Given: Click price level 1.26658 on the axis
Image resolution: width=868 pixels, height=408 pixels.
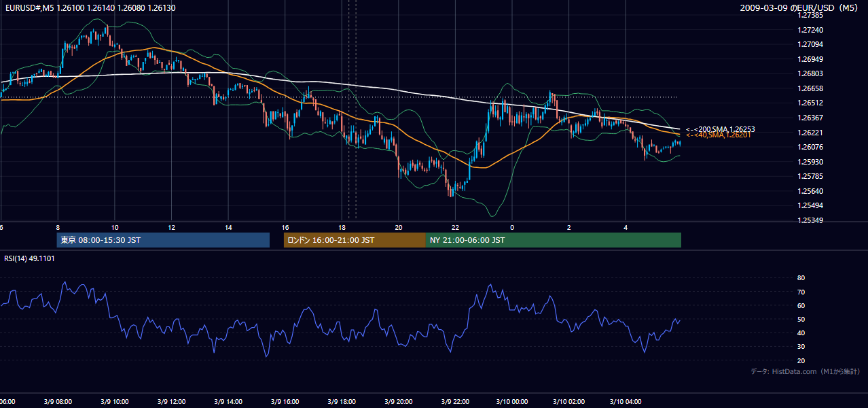Looking at the screenshot, I should 810,88.
